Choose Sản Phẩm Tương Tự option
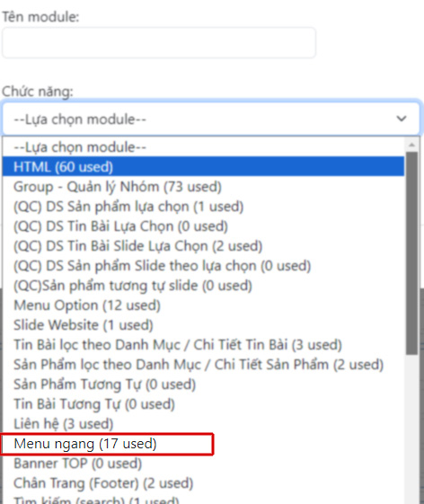 click(x=203, y=385)
